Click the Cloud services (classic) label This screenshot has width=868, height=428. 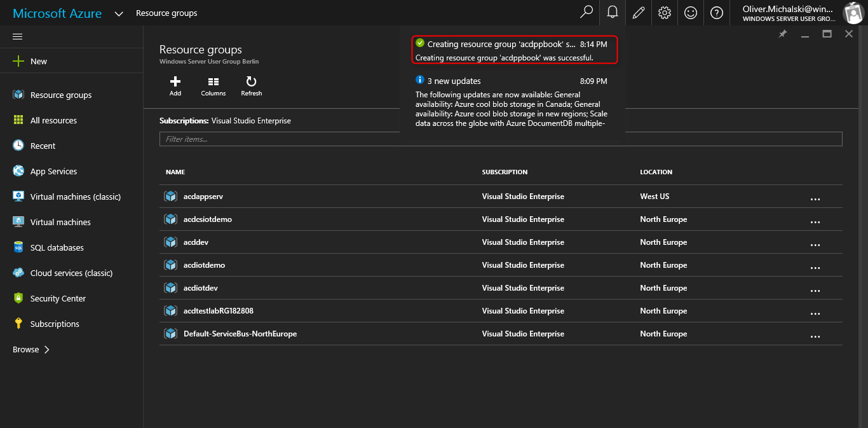tap(71, 273)
